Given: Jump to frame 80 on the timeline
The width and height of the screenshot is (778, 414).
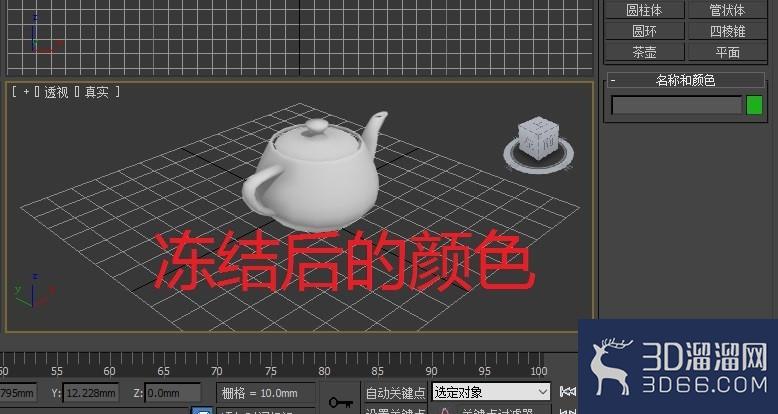Looking at the screenshot, I should coord(324,371).
